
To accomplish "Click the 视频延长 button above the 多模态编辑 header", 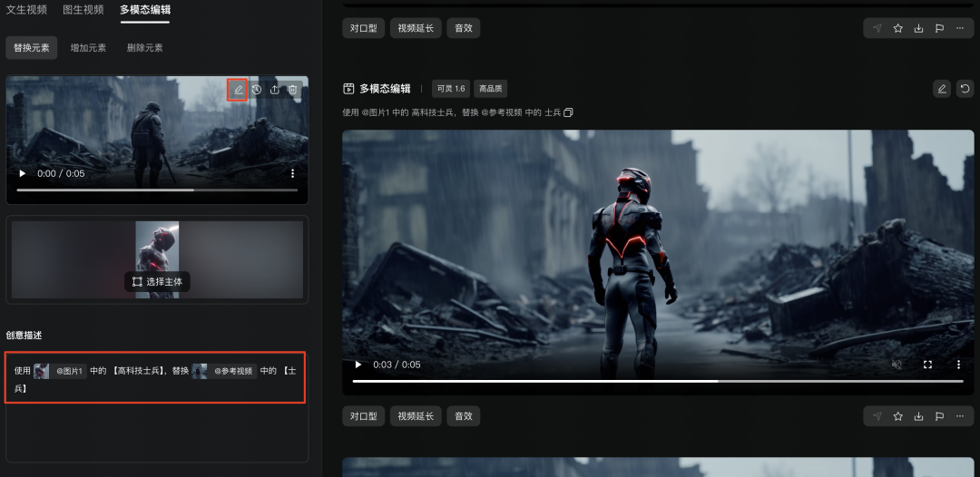I will click(416, 28).
